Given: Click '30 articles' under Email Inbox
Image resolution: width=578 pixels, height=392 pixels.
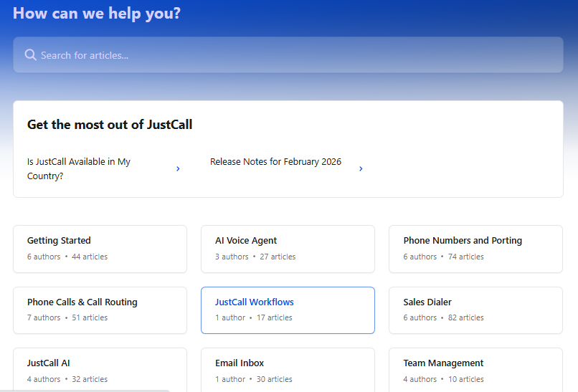Looking at the screenshot, I should [274, 379].
